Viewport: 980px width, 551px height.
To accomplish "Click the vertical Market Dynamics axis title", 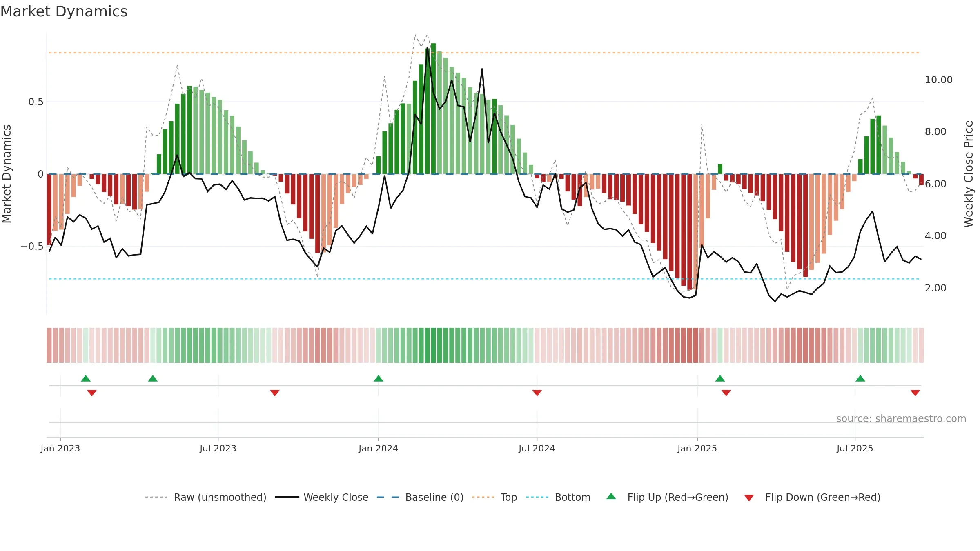I will 7,174.
